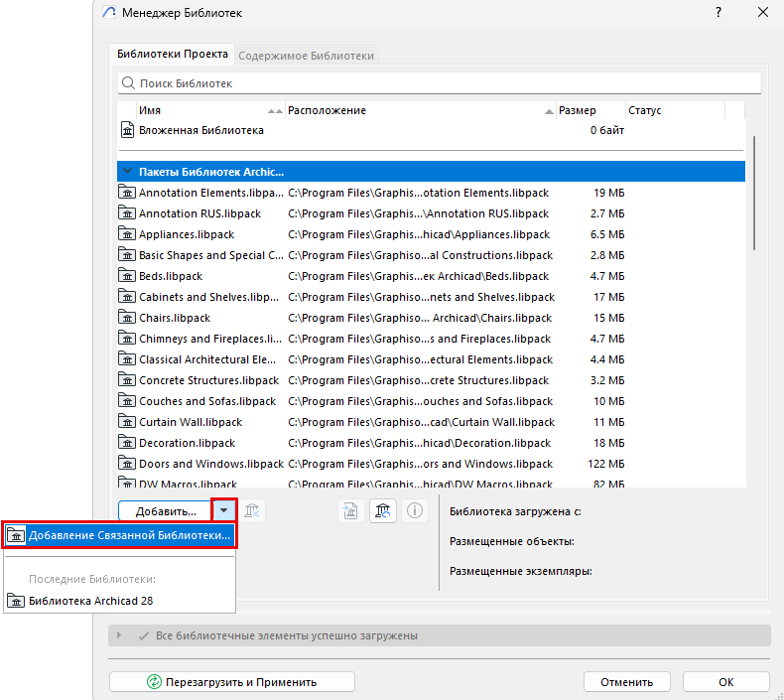Click path ending Beds.libpack

pos(418,276)
